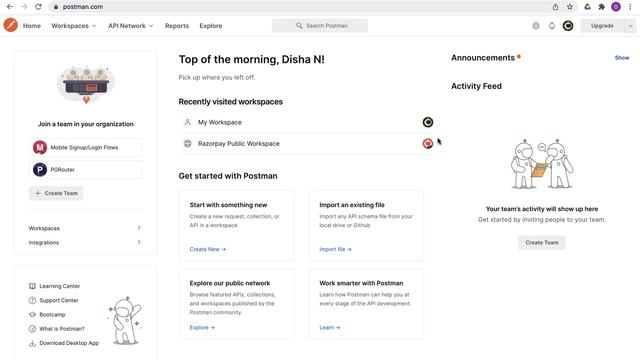
Task: Click the Mobile Signup/Login Flows M avatar
Action: coord(40,147)
